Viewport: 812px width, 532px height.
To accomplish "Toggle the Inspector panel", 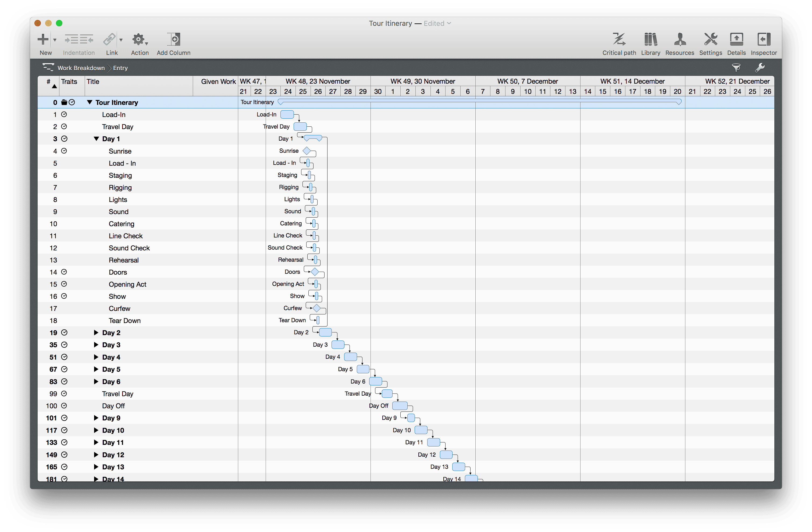I will click(x=764, y=40).
